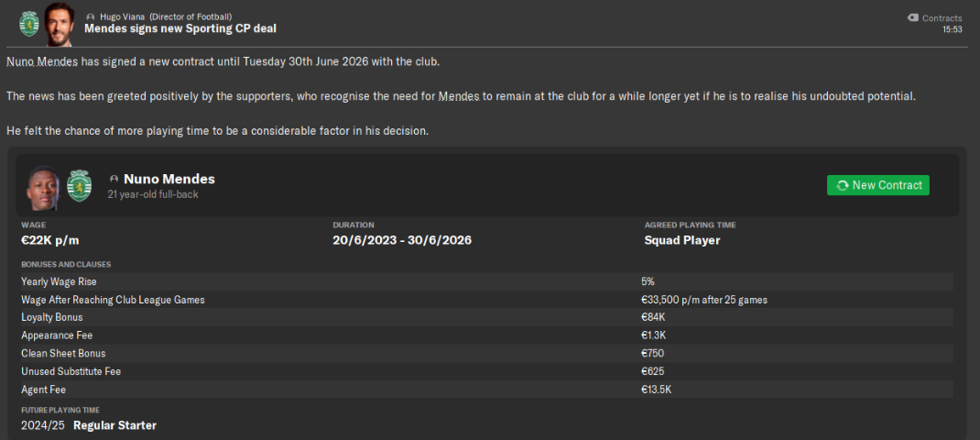This screenshot has width=980, height=440.
Task: Click the Contracts tag icon
Action: tap(912, 17)
